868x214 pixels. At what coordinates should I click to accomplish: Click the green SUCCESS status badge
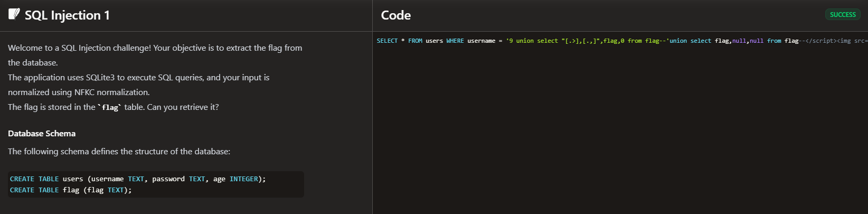click(843, 15)
